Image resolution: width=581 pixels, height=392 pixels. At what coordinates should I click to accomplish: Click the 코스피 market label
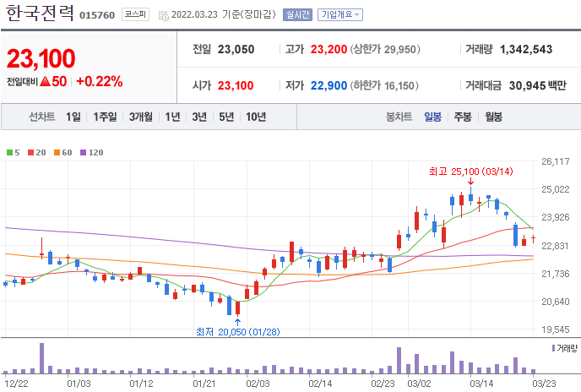point(135,14)
